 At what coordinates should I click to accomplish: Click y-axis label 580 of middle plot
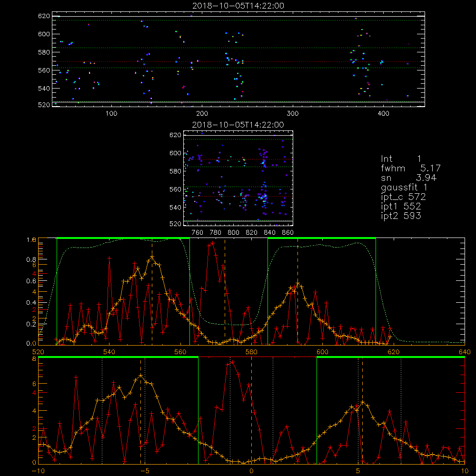[175, 171]
